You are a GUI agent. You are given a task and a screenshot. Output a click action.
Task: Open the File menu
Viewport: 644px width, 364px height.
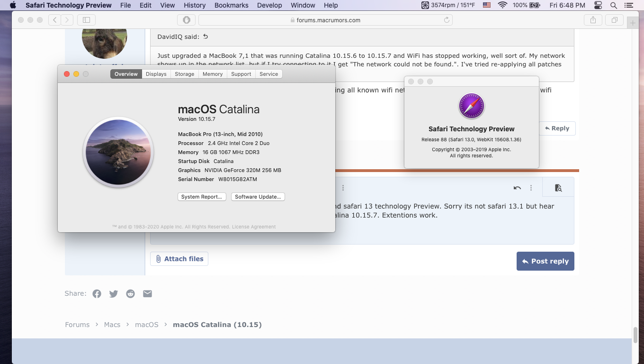coord(125,5)
